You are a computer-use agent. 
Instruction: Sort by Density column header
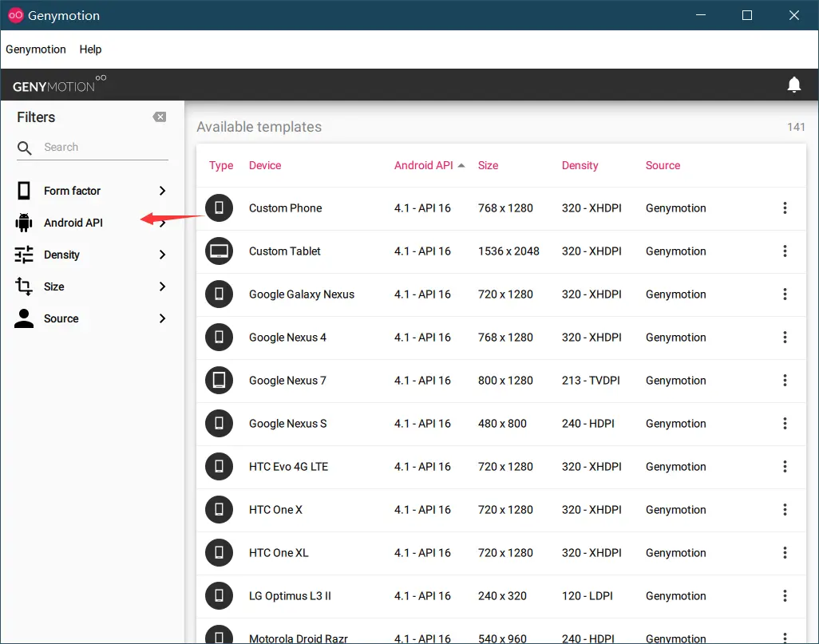coord(580,165)
